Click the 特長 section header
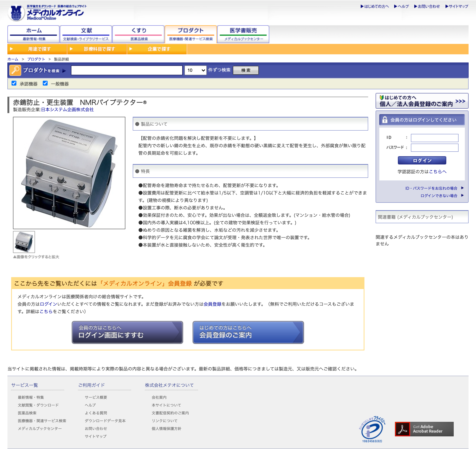The height and width of the screenshot is (449, 476). 250,171
